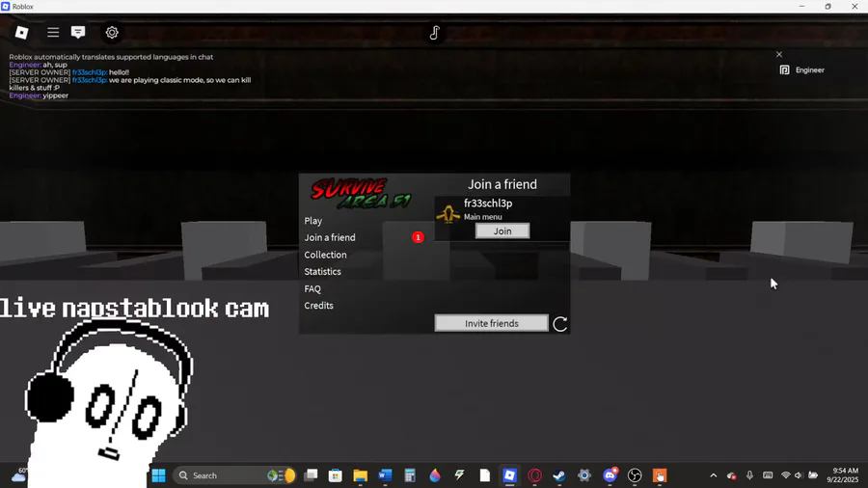Open volume speaker tray icon

[x=799, y=475]
